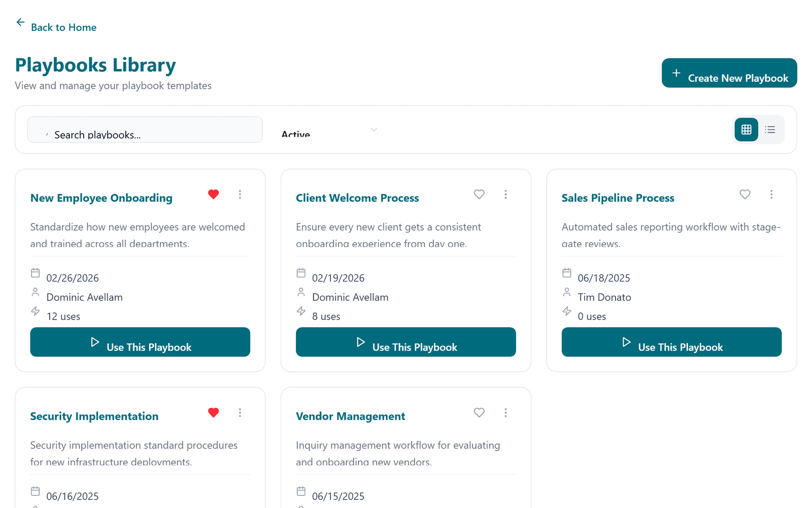Viewport: 812px width, 508px height.
Task: Open Client Welcome Process title
Action: (x=358, y=198)
